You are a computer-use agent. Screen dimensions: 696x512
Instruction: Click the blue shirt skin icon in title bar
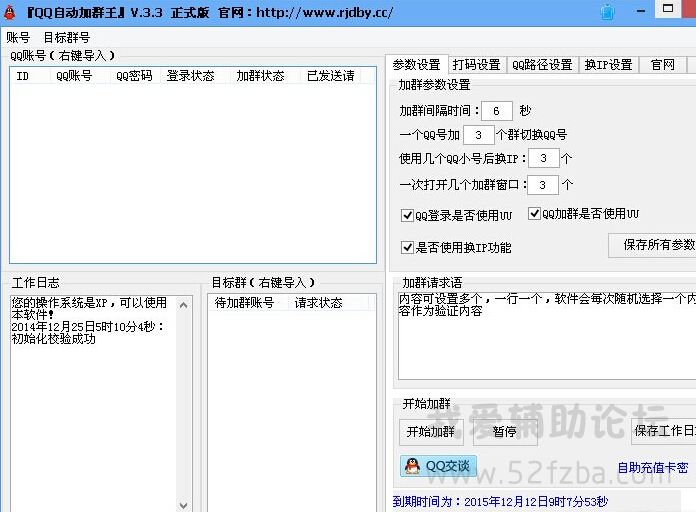click(x=607, y=12)
